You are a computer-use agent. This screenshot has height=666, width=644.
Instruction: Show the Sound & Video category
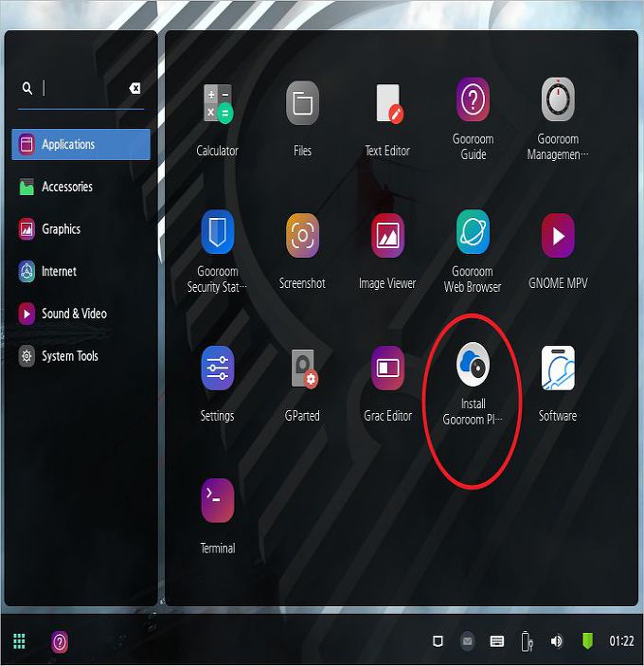[74, 314]
